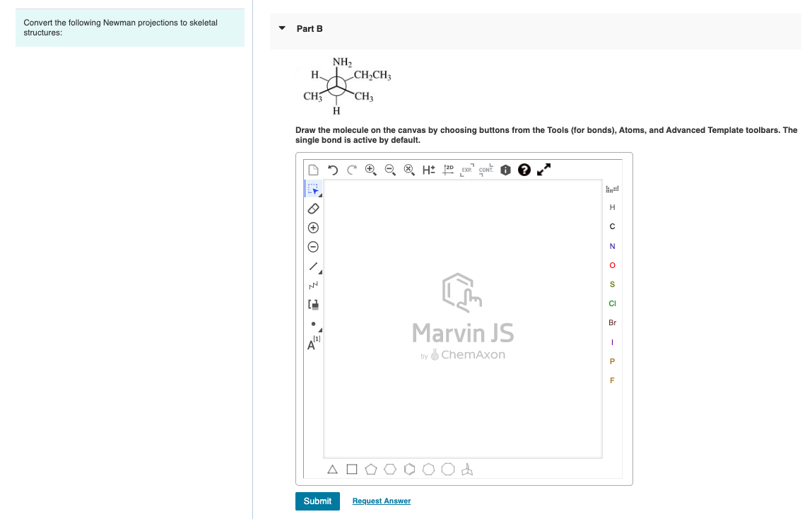The width and height of the screenshot is (812, 519).
Task: Click the Add/Remove Hydrogens icon
Action: (427, 170)
